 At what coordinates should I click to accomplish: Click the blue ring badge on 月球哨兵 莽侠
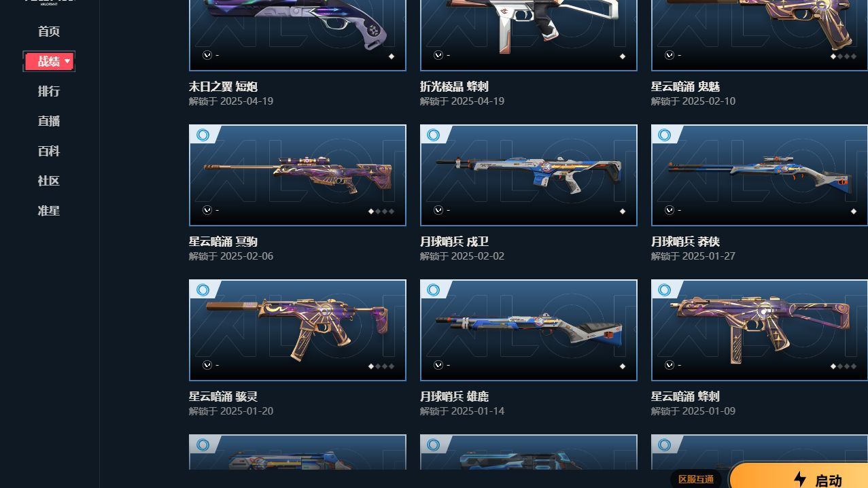click(665, 135)
